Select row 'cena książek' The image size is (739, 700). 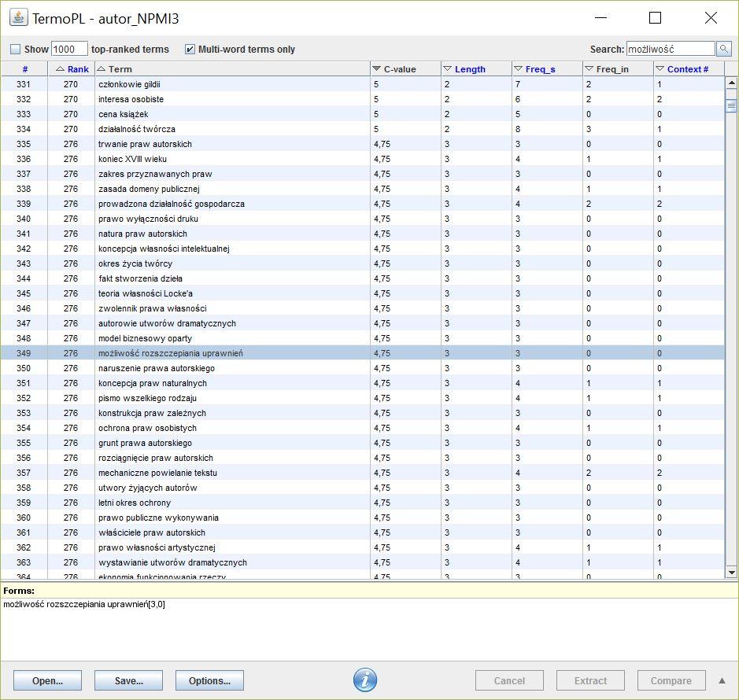click(363, 114)
